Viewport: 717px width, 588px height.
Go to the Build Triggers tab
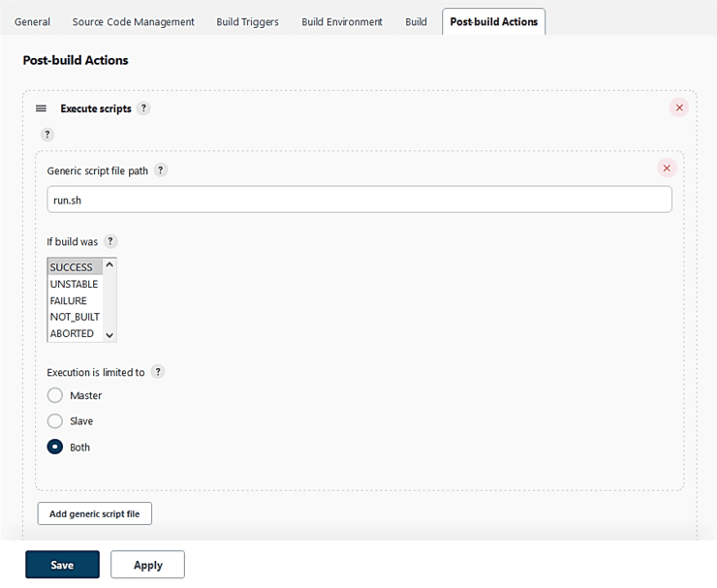point(247,21)
